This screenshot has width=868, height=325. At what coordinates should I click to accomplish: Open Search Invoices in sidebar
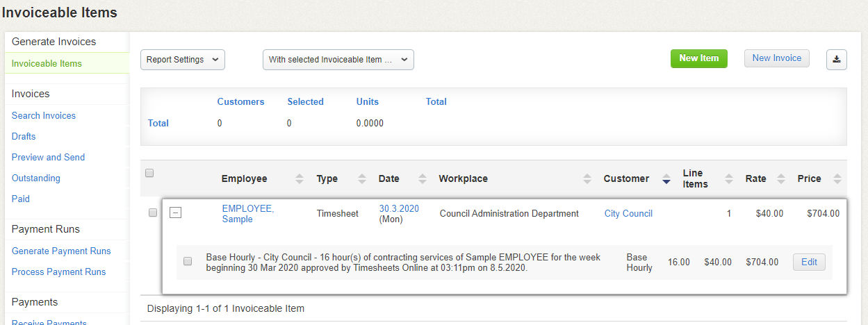[x=44, y=115]
